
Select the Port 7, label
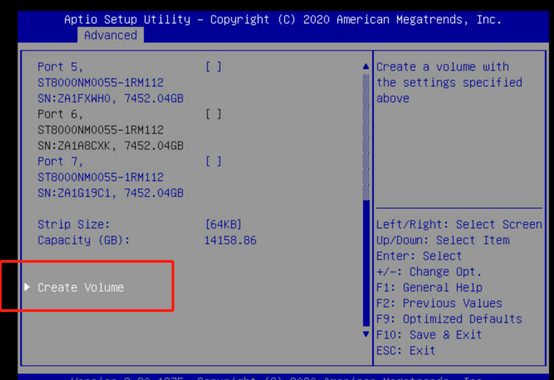60,161
